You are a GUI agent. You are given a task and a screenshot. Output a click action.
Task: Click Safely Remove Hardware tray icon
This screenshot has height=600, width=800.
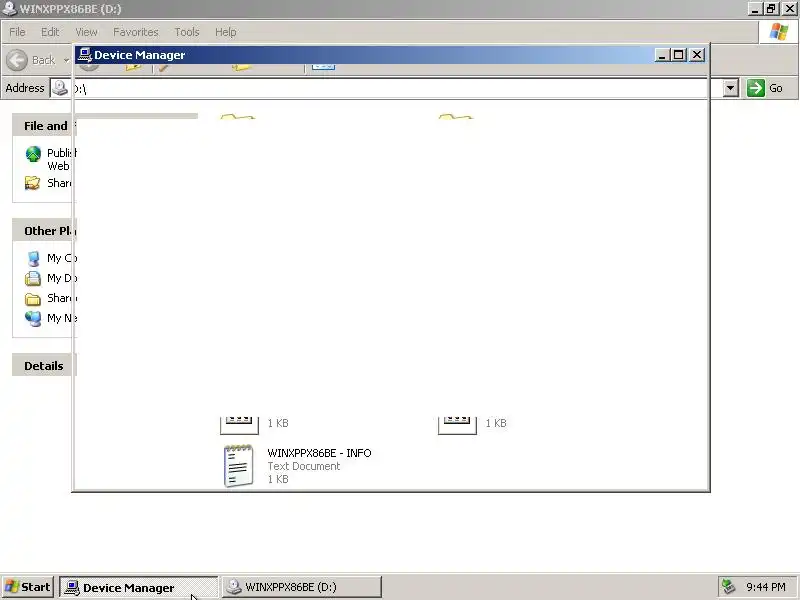coord(728,587)
